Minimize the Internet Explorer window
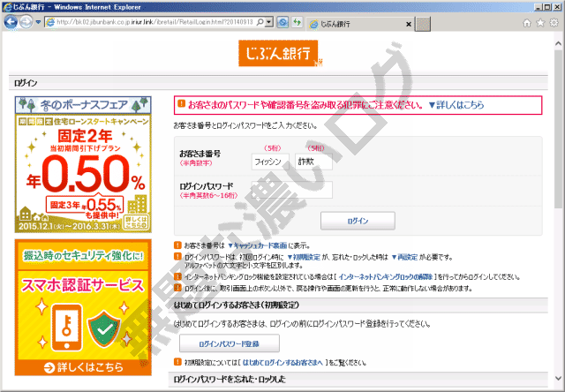This screenshot has height=392, width=565. tap(539, 6)
